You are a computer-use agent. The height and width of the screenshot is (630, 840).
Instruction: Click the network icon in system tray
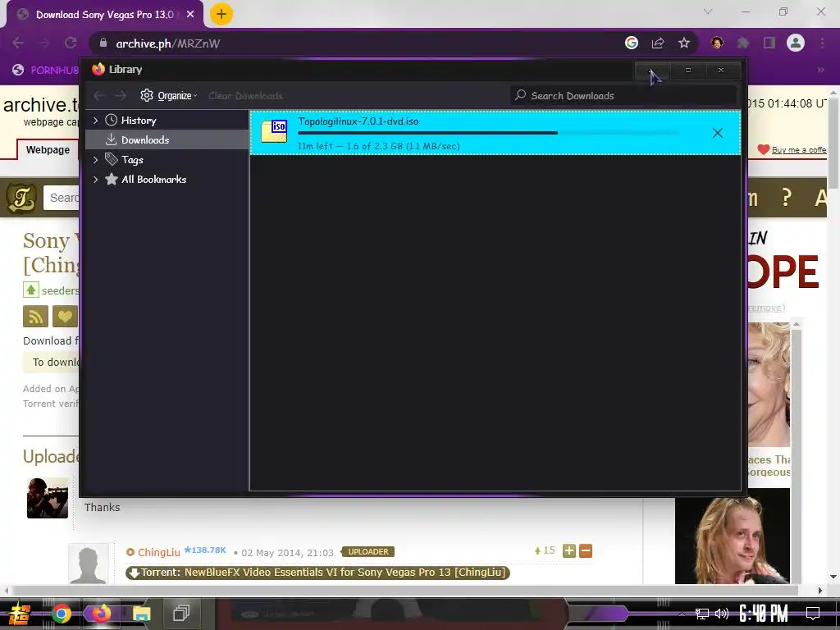pos(702,614)
